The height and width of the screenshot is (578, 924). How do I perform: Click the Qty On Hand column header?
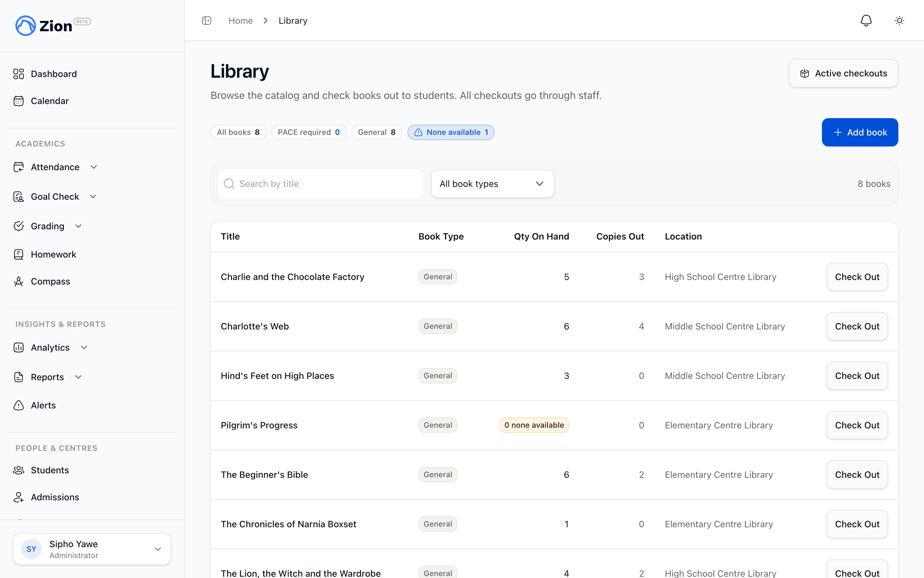point(542,237)
